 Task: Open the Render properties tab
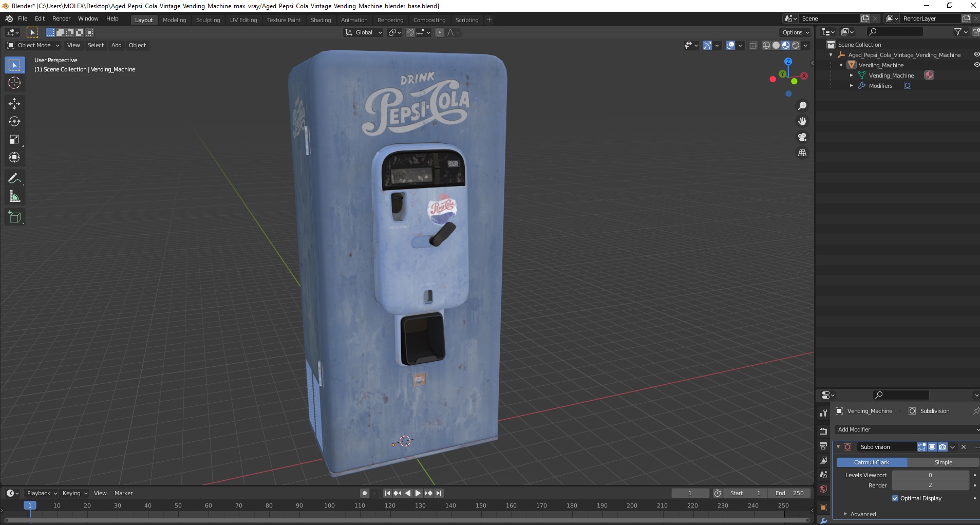click(x=823, y=431)
